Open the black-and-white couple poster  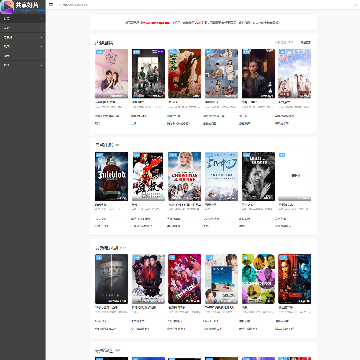[x=258, y=176]
